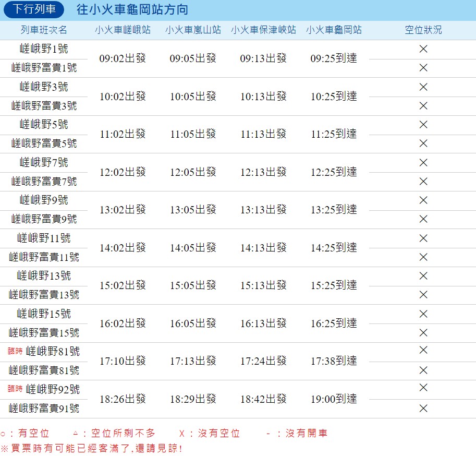Click the 18:42出發 Hozukyo time
The image size is (476, 456).
pyautogui.click(x=263, y=399)
